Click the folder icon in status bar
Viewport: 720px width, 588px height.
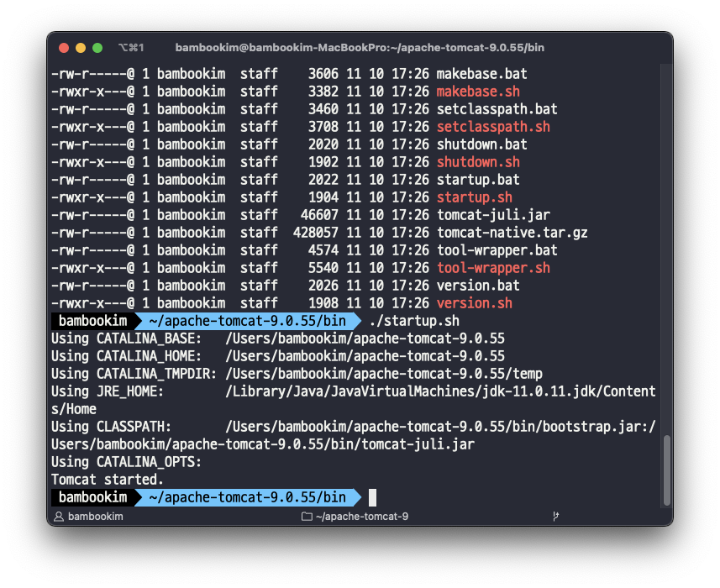click(307, 517)
